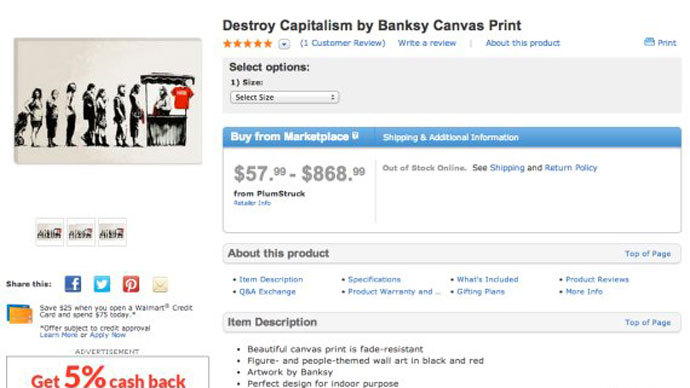The width and height of the screenshot is (690, 388).
Task: View the Return Policy link
Action: (x=571, y=168)
